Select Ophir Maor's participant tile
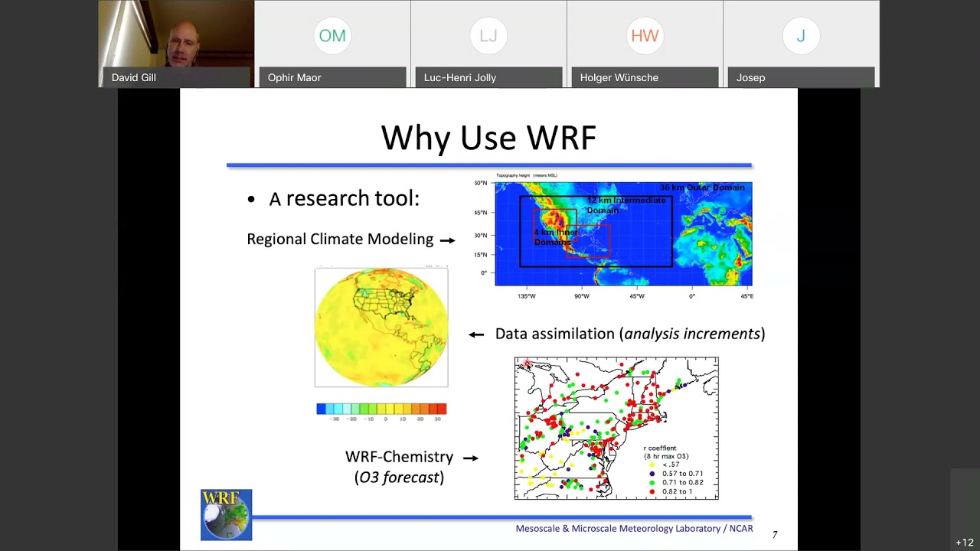Image resolution: width=980 pixels, height=551 pixels. 332,44
